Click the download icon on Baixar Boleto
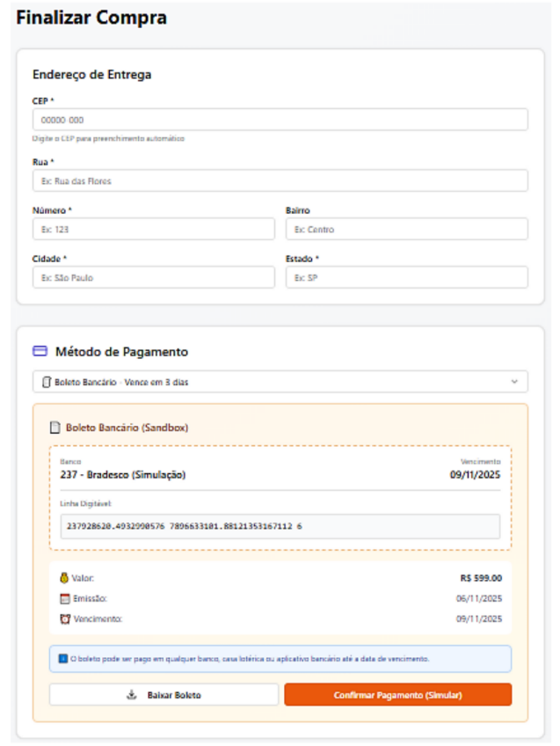Viewport: 560px width, 746px height. click(x=132, y=695)
